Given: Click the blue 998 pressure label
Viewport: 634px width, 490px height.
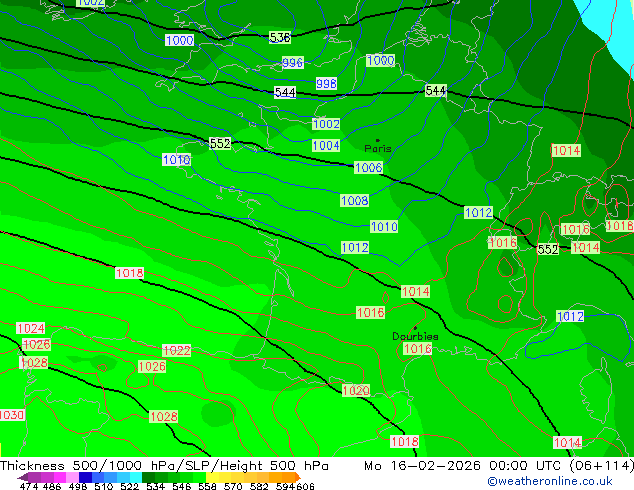Looking at the screenshot, I should (326, 83).
